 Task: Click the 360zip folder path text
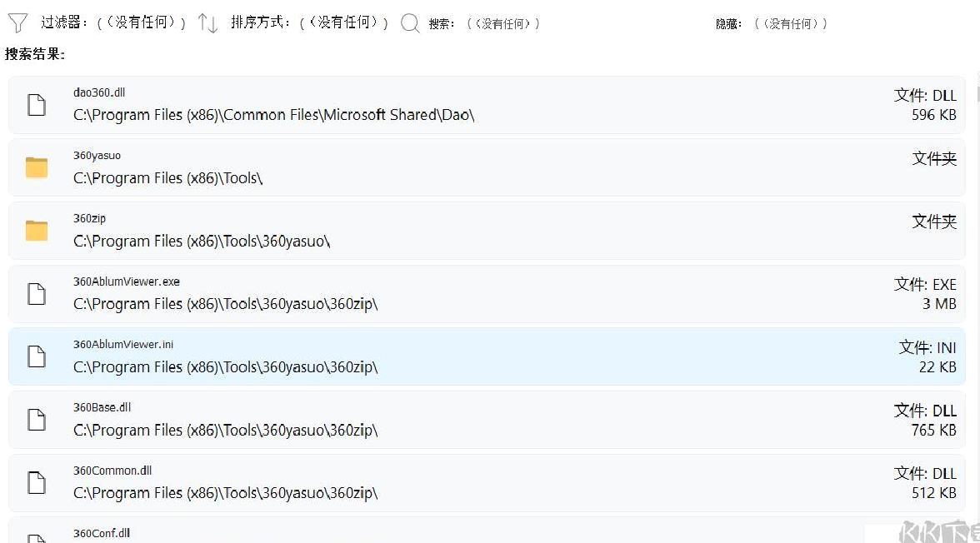pos(202,242)
